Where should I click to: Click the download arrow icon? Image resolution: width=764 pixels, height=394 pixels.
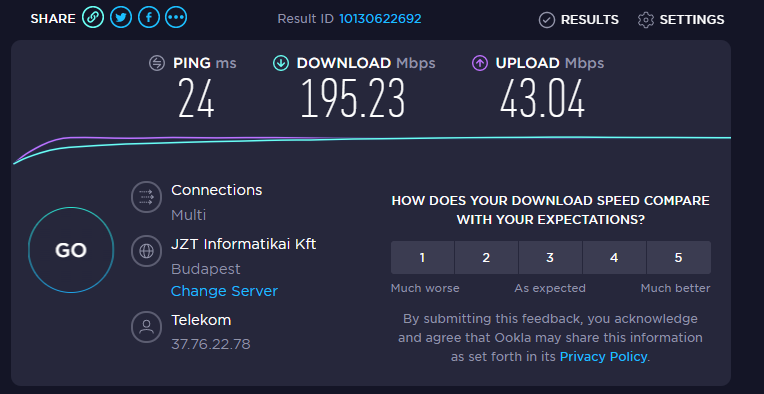[x=281, y=63]
